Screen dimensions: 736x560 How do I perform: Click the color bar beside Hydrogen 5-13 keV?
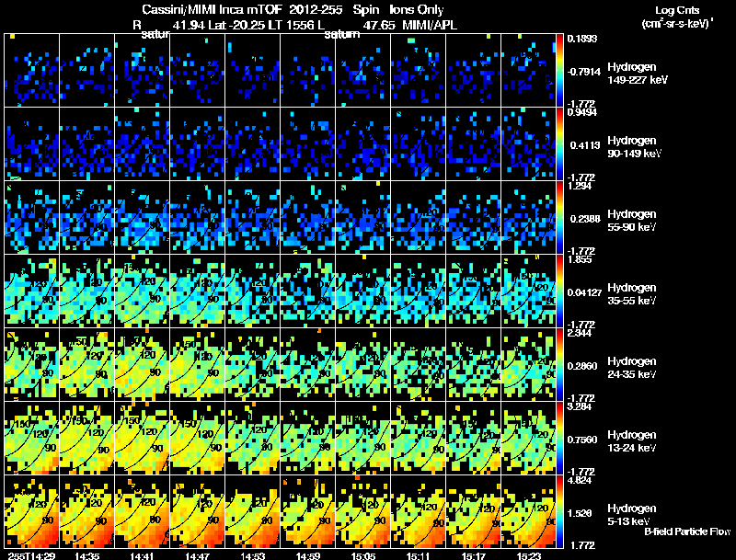[560, 511]
